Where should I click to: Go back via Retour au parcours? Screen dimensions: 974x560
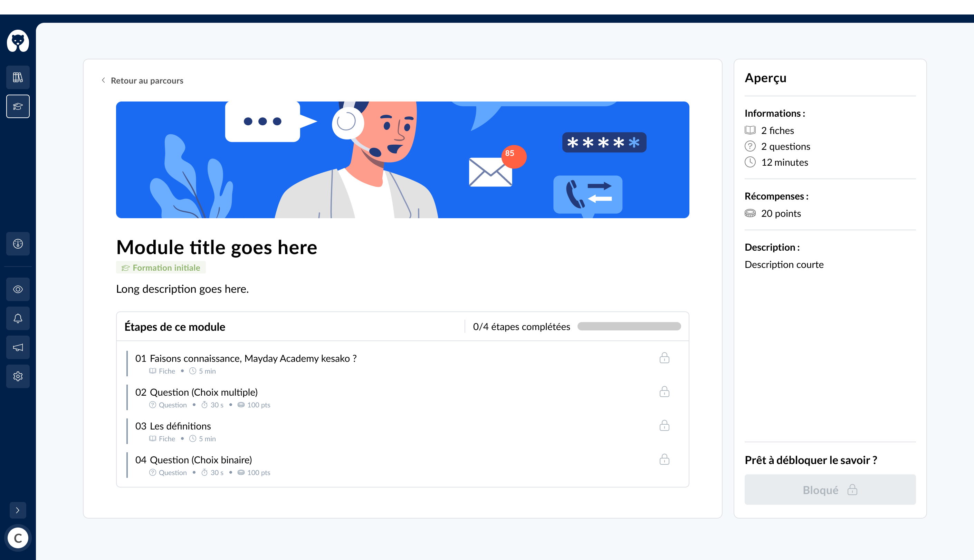[146, 81]
